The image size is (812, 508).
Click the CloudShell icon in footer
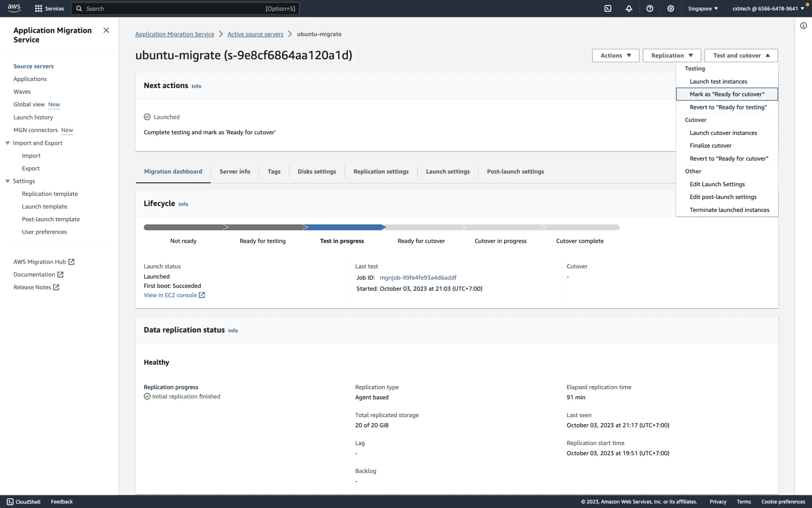pyautogui.click(x=10, y=502)
